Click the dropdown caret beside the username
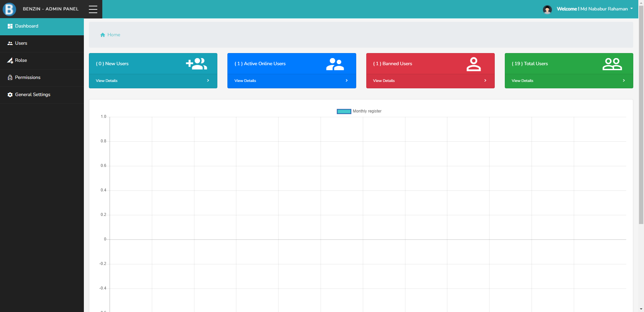Screen dimensions: 644x312 pos(632,9)
